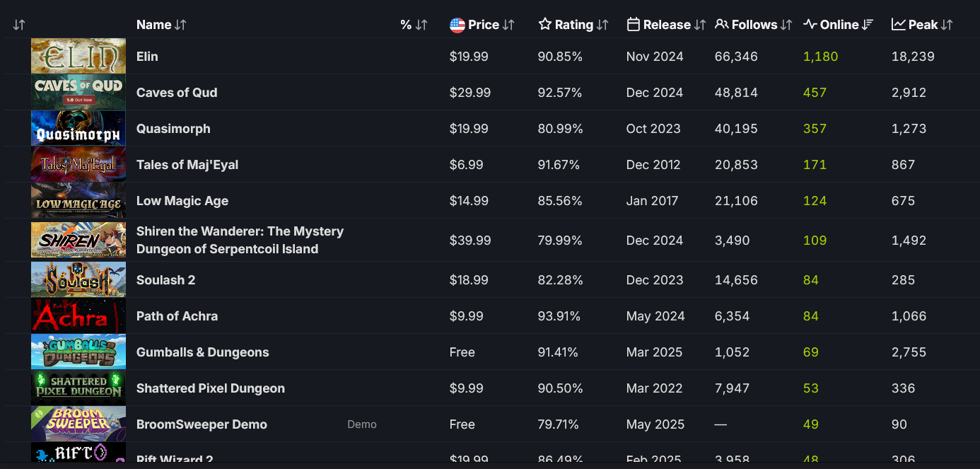980x469 pixels.
Task: Open the Shattered Pixel Dungeon row
Action: coord(211,388)
